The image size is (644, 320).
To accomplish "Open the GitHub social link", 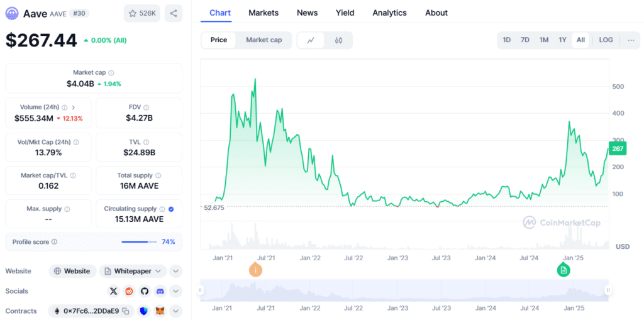I will click(144, 291).
